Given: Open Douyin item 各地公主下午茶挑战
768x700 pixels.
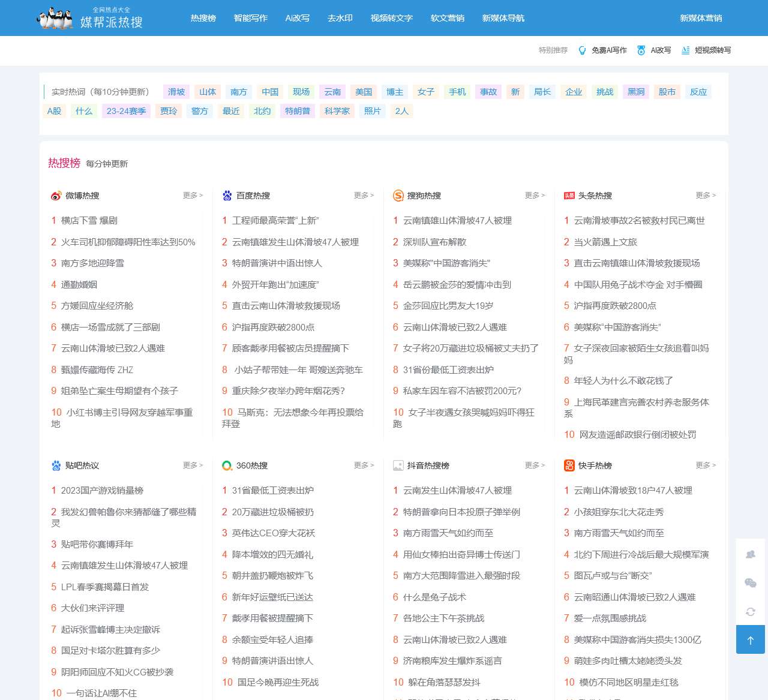Looking at the screenshot, I should tap(444, 618).
